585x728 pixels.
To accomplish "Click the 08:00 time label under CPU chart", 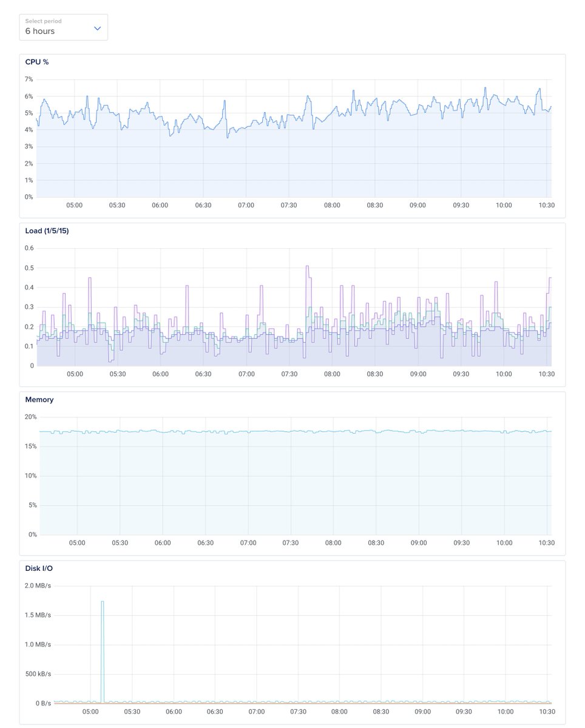I will [332, 205].
